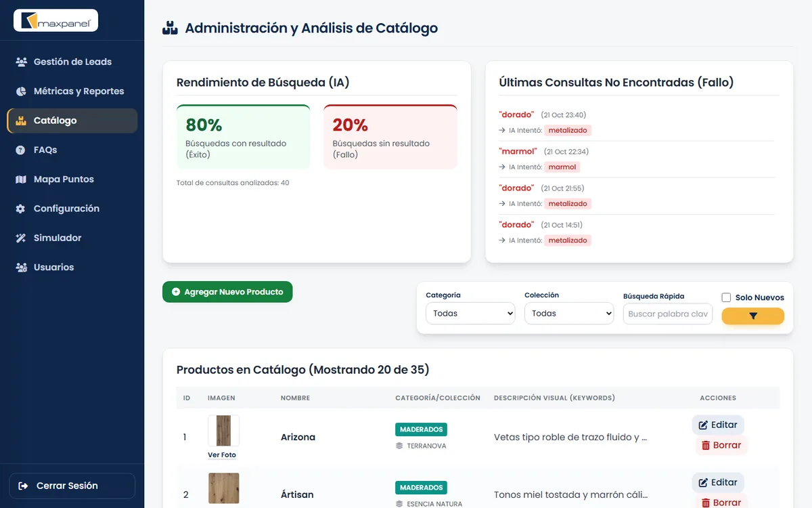
Task: Enable the Solo Nuevos checkbox
Action: [x=727, y=297]
